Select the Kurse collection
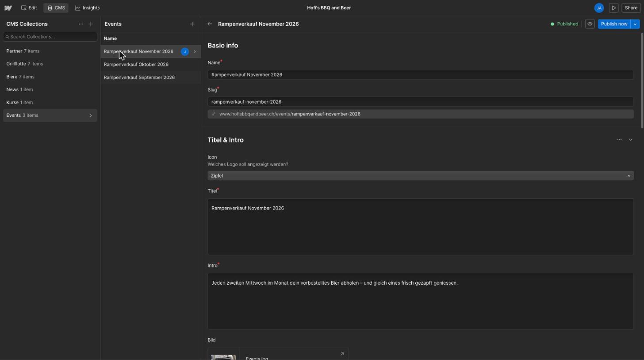 pos(50,103)
